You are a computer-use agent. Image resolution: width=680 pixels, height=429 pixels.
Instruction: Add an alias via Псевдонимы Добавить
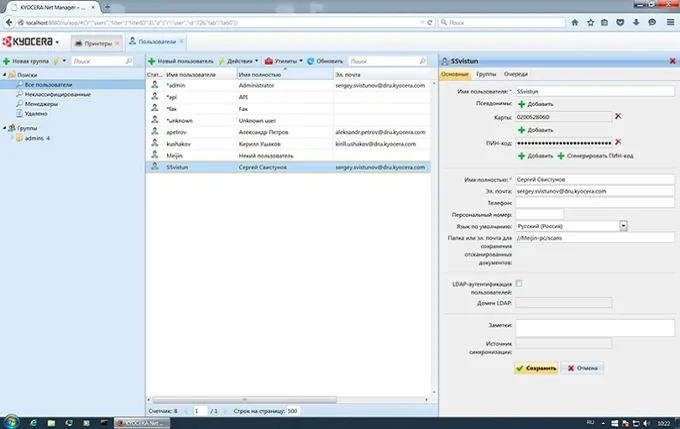coord(536,104)
